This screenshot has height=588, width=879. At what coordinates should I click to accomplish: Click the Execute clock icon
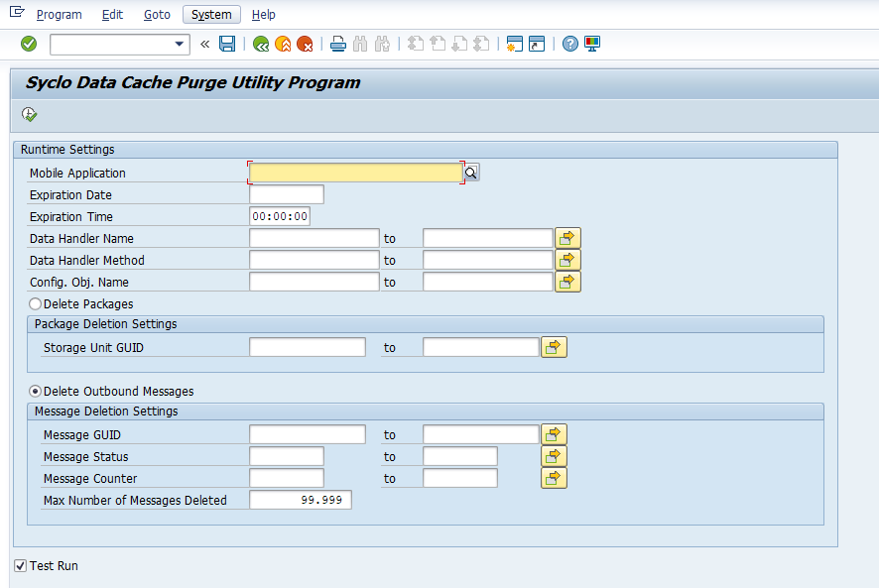click(x=30, y=115)
